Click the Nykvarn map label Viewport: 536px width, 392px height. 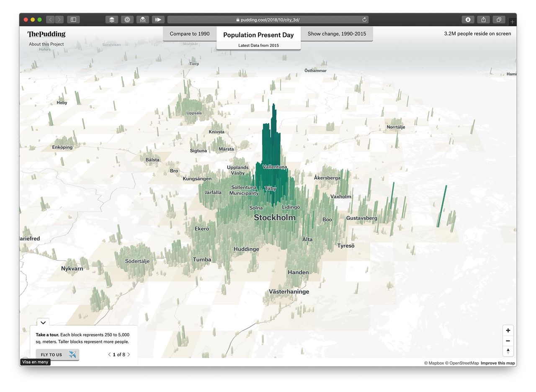pyautogui.click(x=72, y=268)
